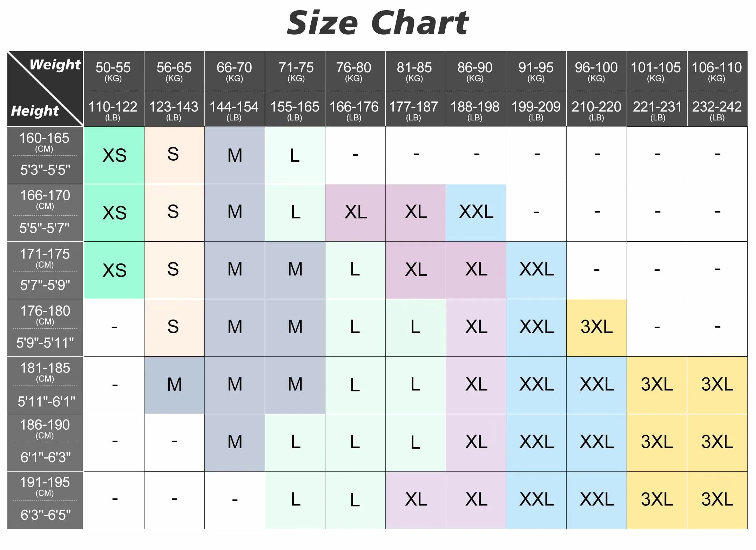
Task: Select the XXL cell under 91-95 KG at 171-175 CM
Action: click(x=536, y=270)
